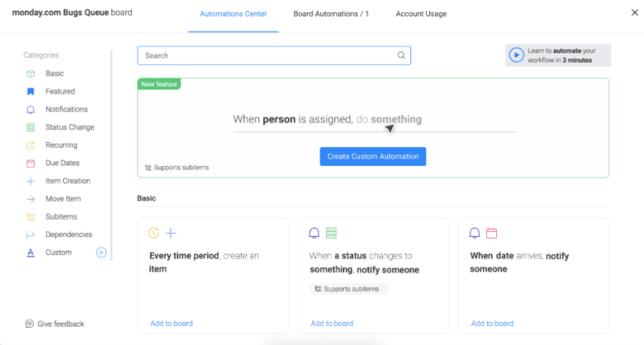Click the Item Creation plus icon
Screen dimensions: 644x345
(31, 181)
